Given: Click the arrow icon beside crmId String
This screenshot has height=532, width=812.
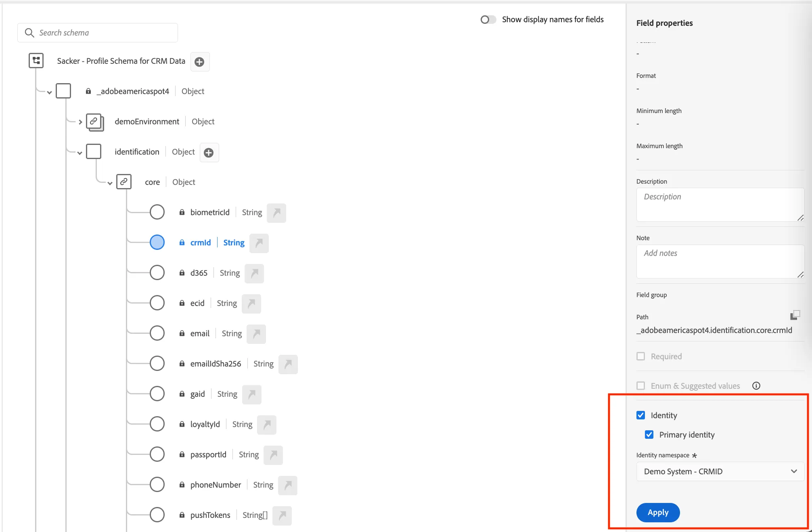Looking at the screenshot, I should coord(259,243).
